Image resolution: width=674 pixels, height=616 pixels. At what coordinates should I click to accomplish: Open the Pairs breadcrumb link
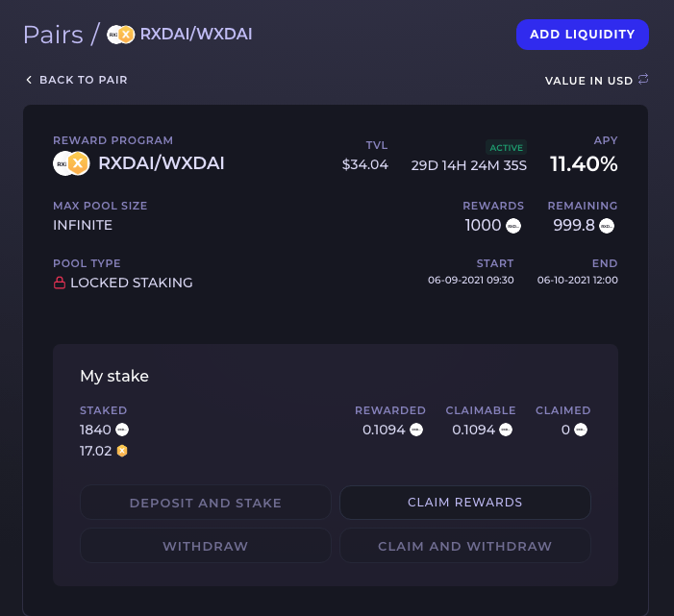point(53,35)
